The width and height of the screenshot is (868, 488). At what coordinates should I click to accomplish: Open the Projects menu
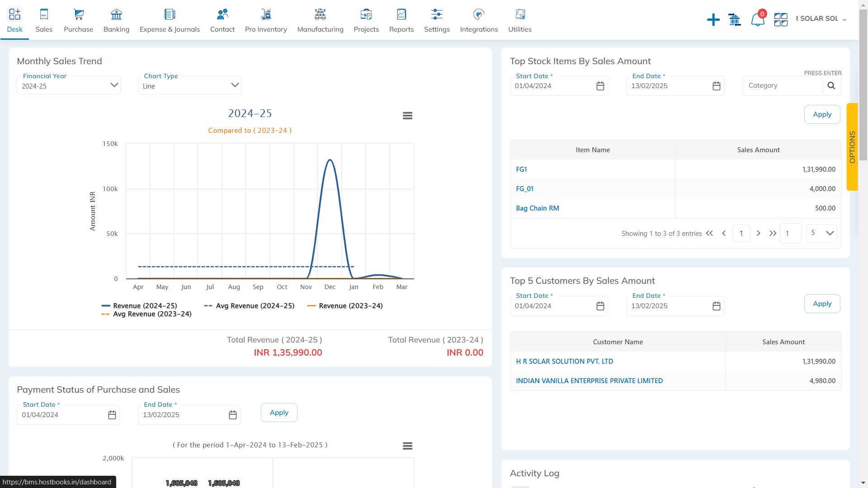[x=366, y=20]
